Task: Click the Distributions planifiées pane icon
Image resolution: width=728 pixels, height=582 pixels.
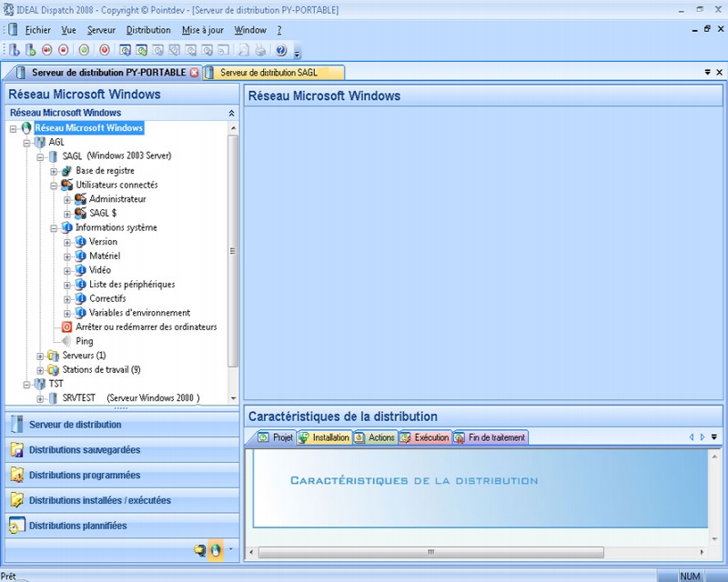Action: tap(17, 526)
